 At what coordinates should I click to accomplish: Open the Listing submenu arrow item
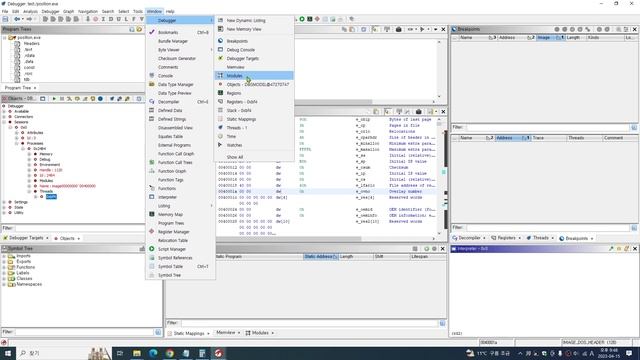tap(180, 206)
